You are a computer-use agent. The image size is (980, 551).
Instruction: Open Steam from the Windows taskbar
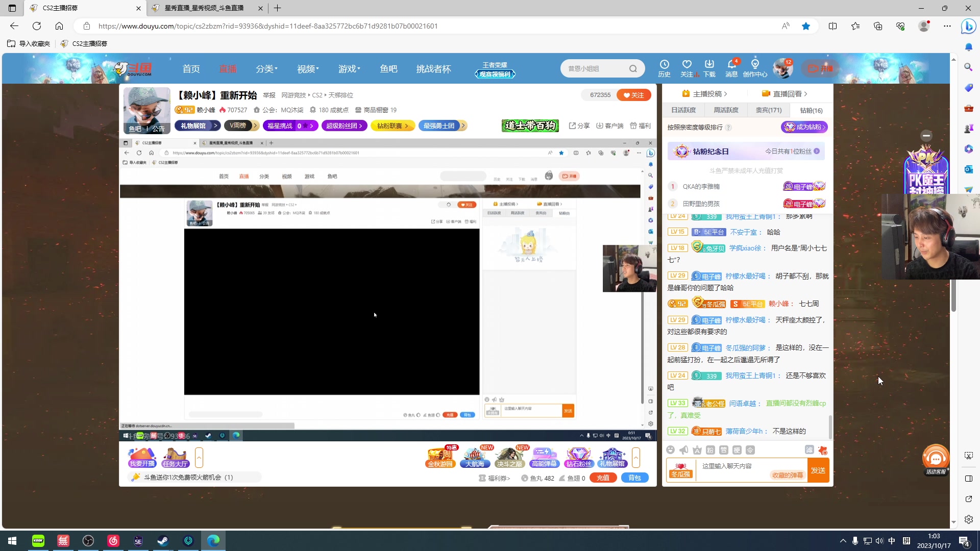(x=163, y=541)
